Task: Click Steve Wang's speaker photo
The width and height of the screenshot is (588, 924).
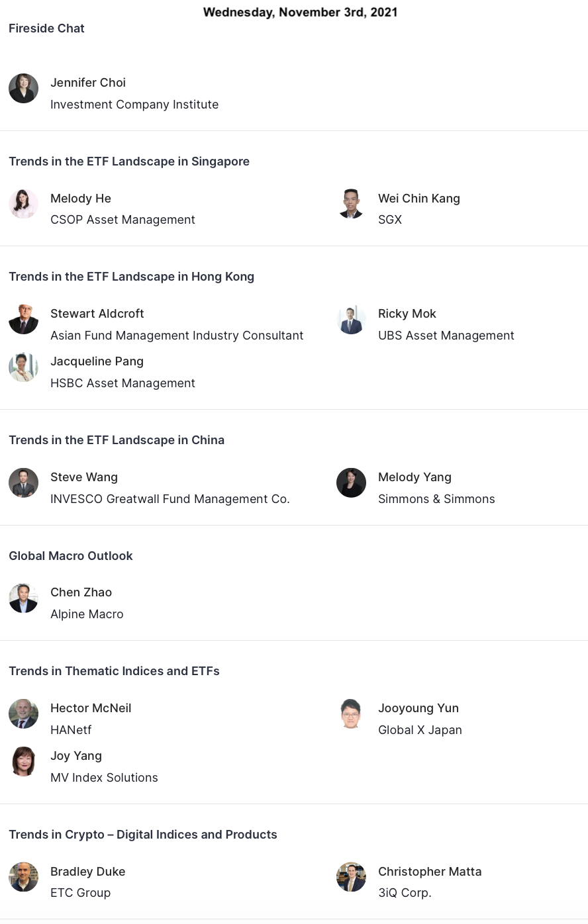Action: [23, 483]
